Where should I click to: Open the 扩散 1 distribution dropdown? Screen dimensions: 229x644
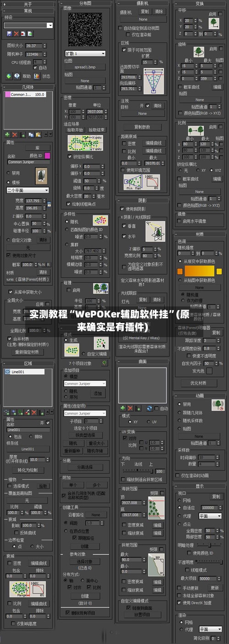click(x=85, y=54)
